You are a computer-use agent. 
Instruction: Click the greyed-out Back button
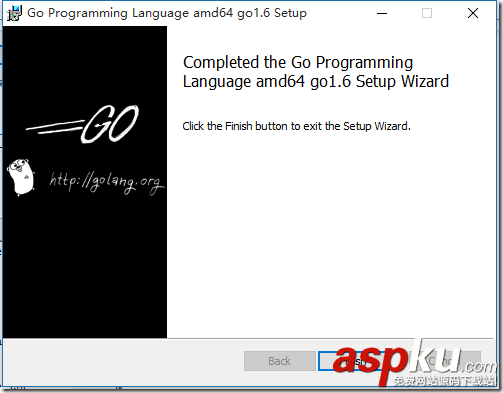click(279, 361)
